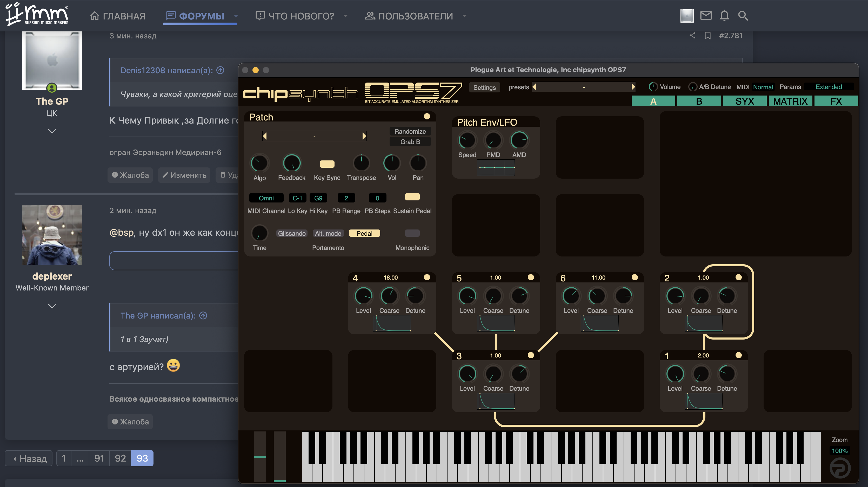Click the Plogue logo near Zoom

(839, 468)
